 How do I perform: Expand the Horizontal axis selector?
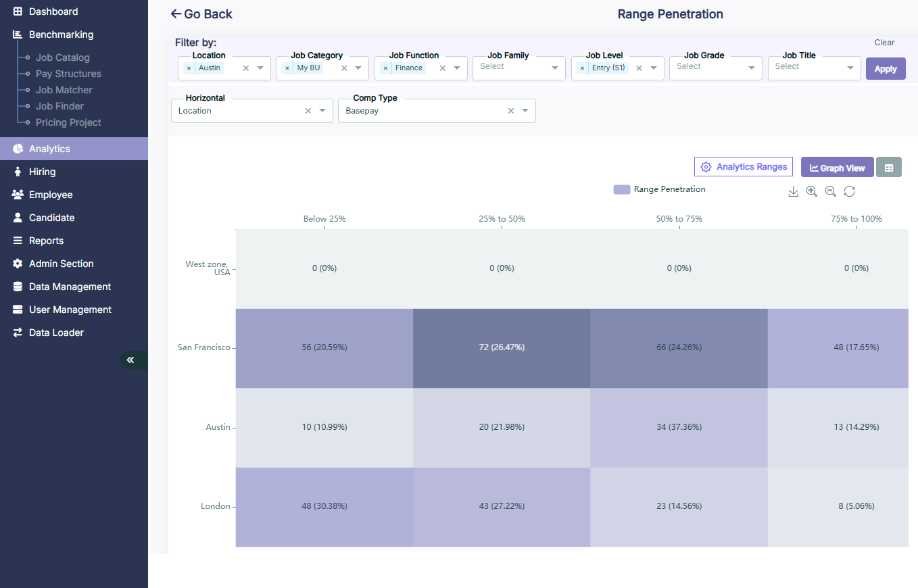(322, 110)
